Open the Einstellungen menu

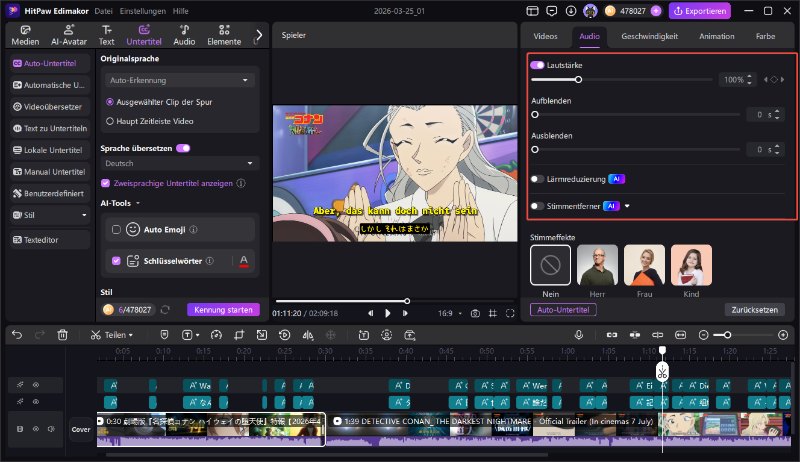143,11
